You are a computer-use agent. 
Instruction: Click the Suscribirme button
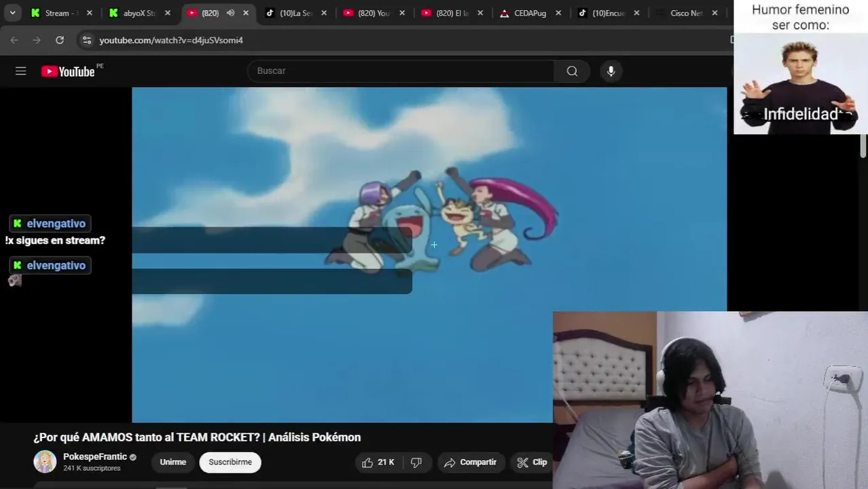[x=230, y=462]
